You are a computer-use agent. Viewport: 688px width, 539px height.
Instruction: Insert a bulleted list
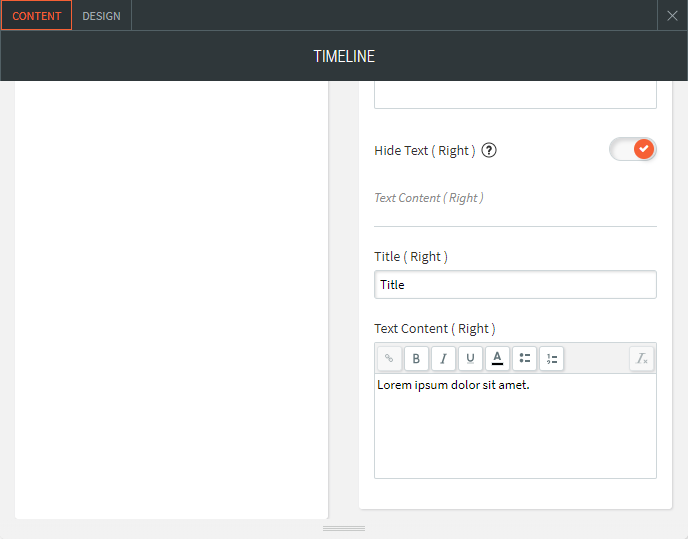tap(524, 359)
